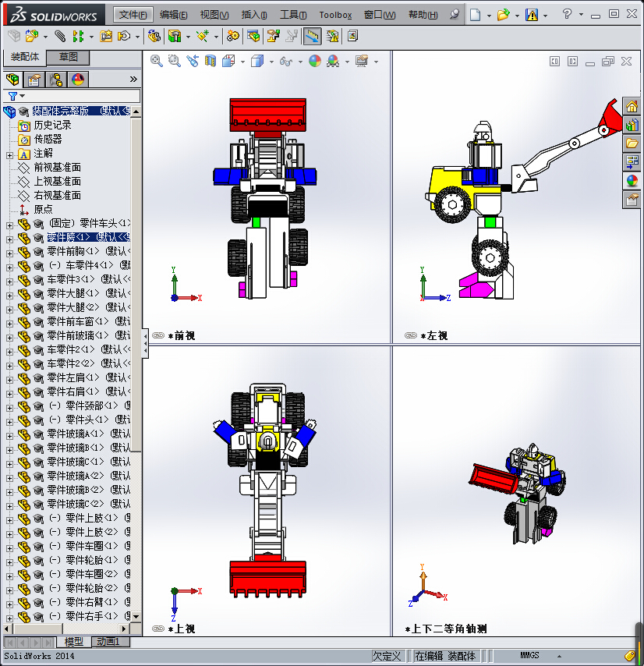This screenshot has width=644, height=666.
Task: Expand the 注解 tree node
Action: [10, 155]
